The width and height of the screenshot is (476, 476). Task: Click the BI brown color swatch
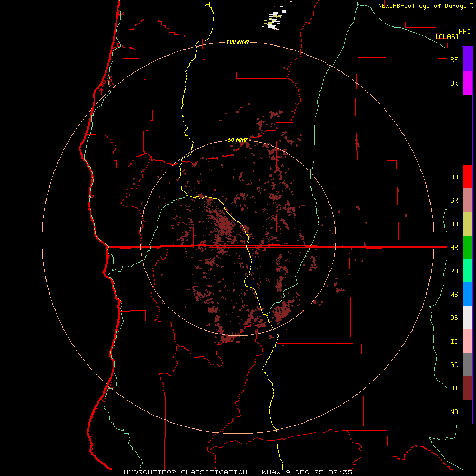tap(467, 388)
